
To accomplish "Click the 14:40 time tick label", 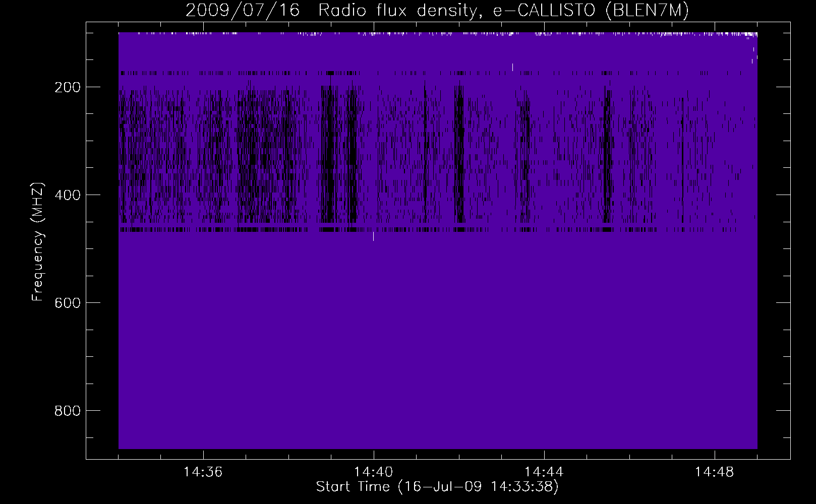I will [373, 472].
